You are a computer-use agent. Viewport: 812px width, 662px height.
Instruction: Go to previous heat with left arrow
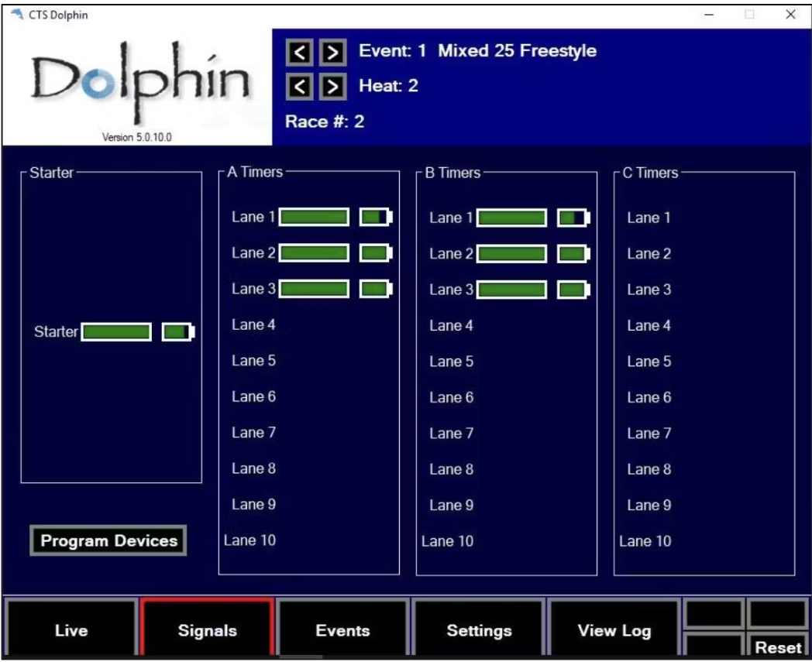click(x=299, y=87)
